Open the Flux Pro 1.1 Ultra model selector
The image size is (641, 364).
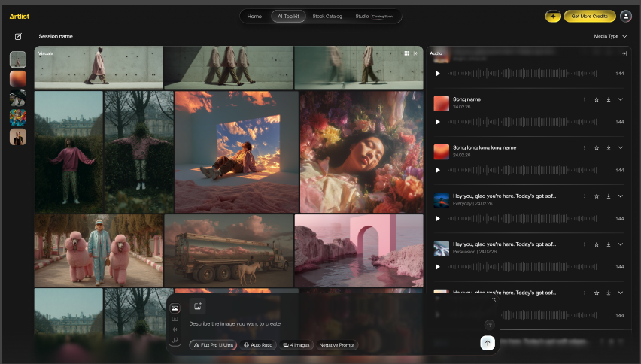tap(214, 345)
